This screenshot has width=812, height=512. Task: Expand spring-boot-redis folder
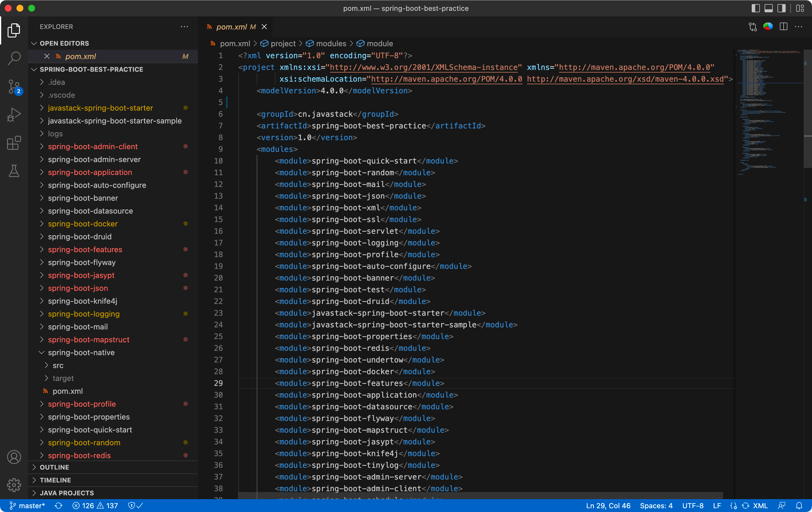(113, 455)
